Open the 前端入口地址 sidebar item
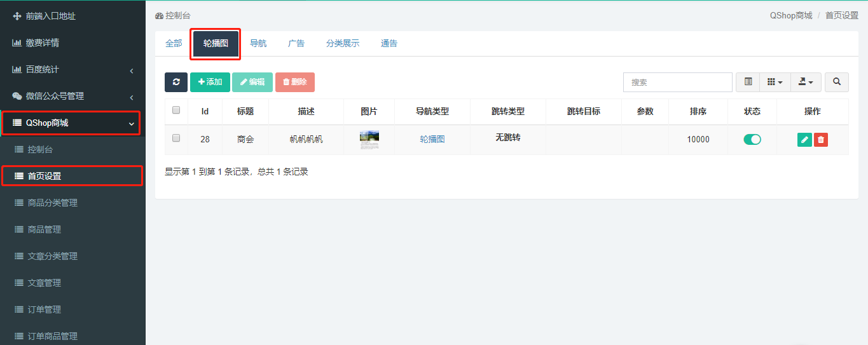Screen dimensions: 868x345 tap(50, 16)
